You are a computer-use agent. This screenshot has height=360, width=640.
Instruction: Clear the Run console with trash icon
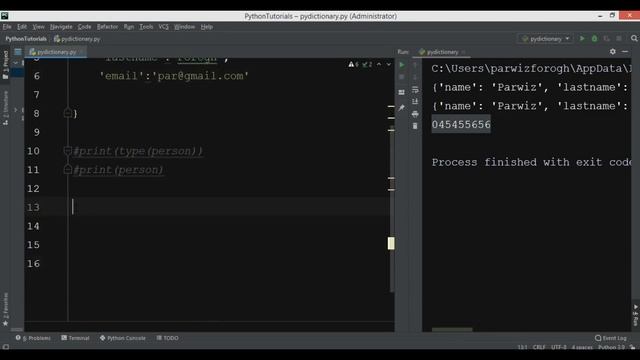(415, 126)
